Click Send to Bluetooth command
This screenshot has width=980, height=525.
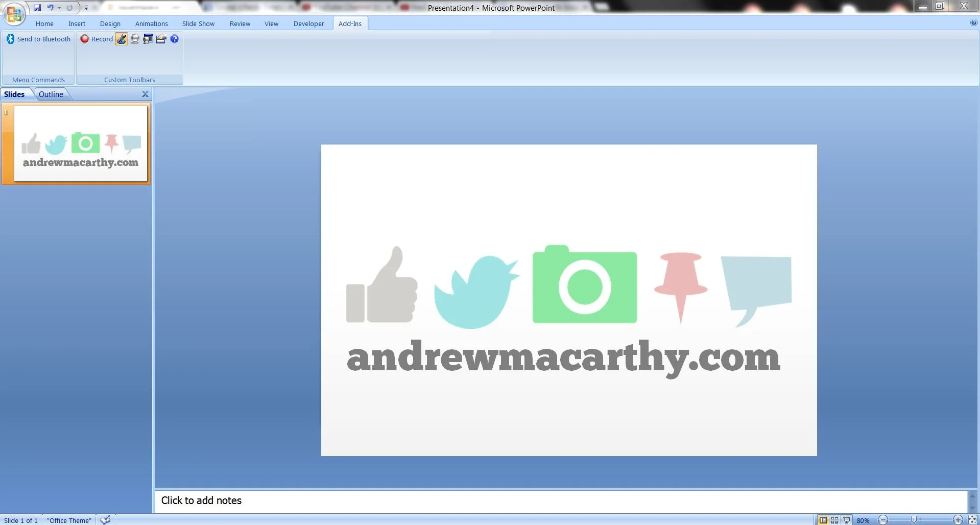pos(39,39)
